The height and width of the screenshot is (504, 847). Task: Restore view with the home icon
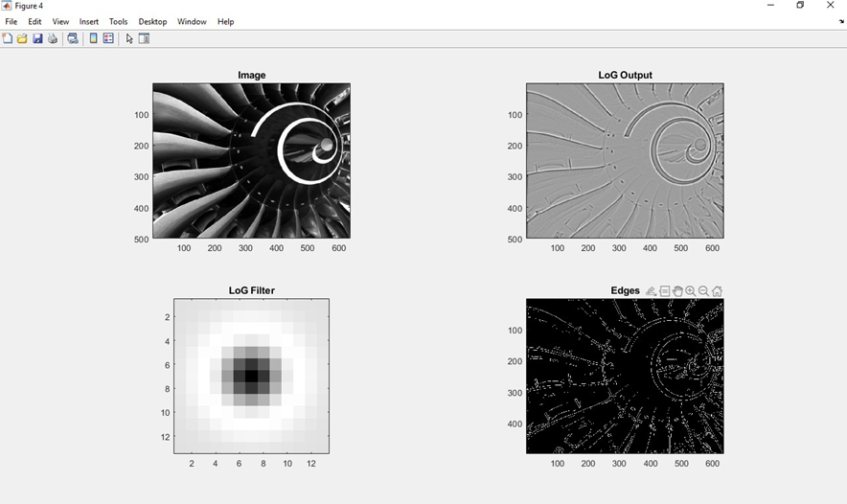tap(717, 291)
